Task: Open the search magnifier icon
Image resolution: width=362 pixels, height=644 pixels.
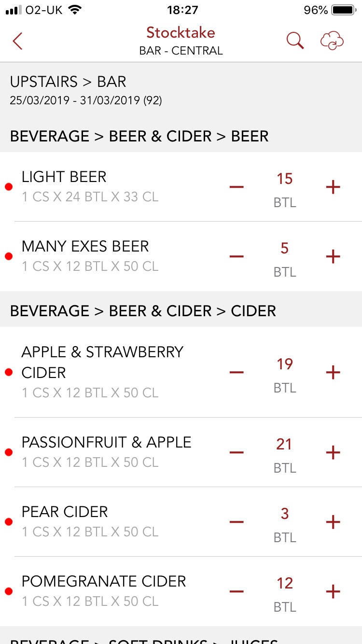Action: pyautogui.click(x=295, y=41)
